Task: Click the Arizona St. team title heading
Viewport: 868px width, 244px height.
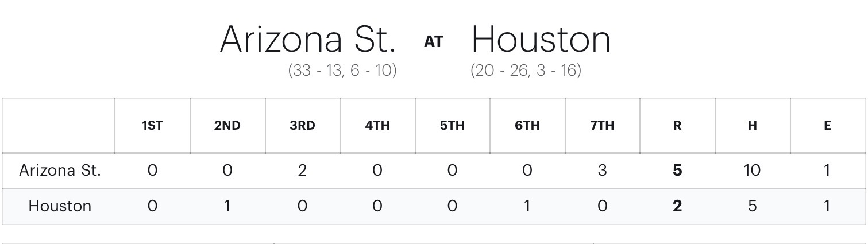Action: click(308, 40)
